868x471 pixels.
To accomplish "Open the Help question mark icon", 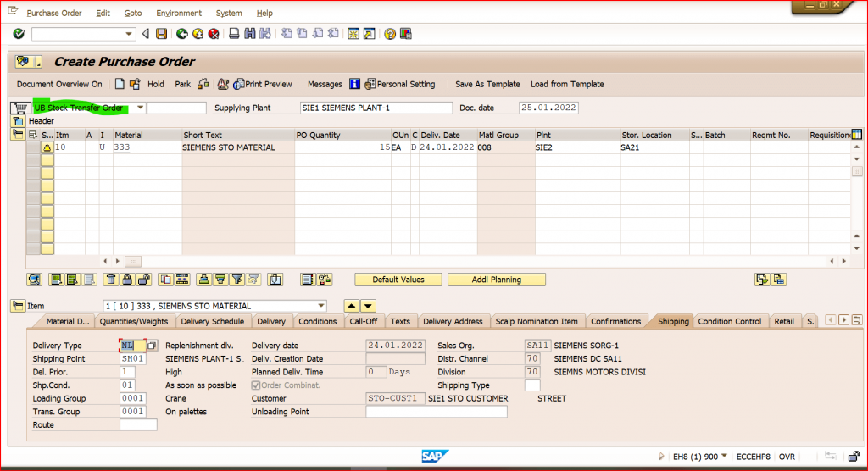I will (390, 34).
